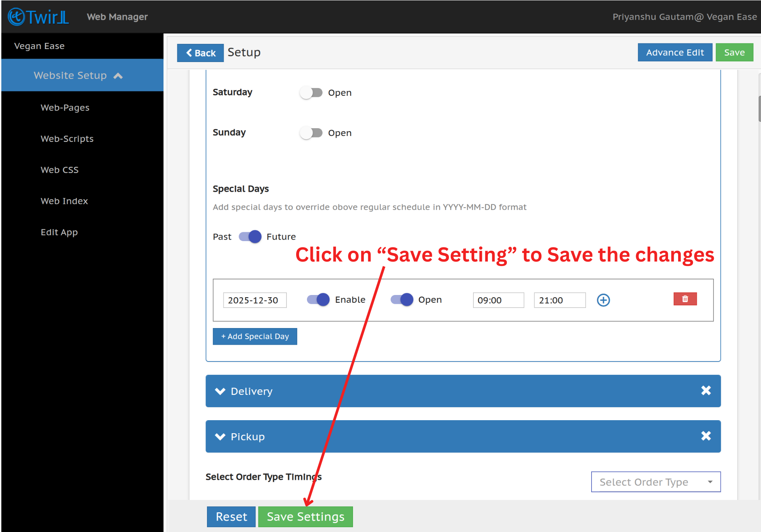Screen dimensions: 761x532
Task: Close the Pickup section with X icon
Action: pos(706,436)
